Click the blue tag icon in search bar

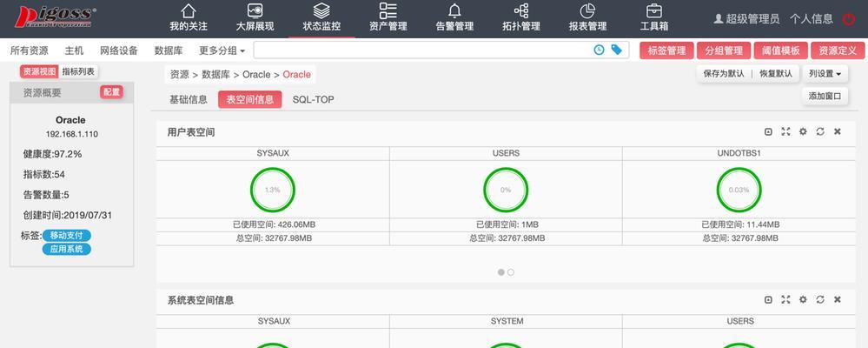click(616, 50)
